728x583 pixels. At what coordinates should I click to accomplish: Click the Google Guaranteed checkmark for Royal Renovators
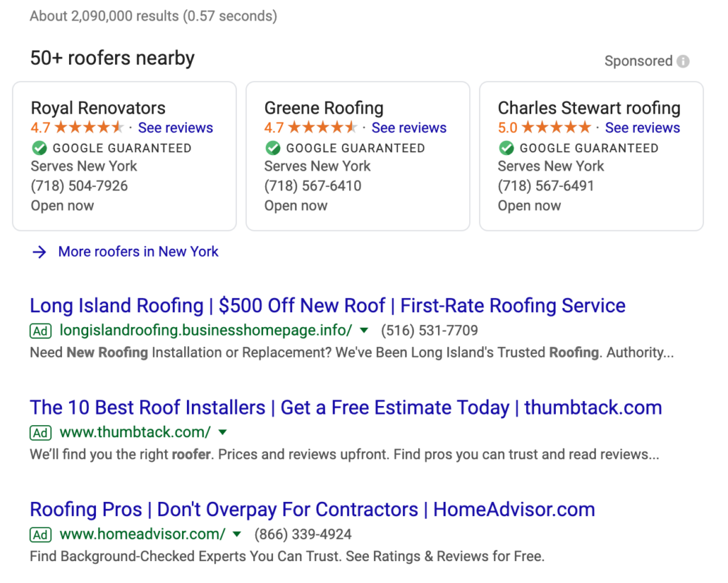point(39,148)
